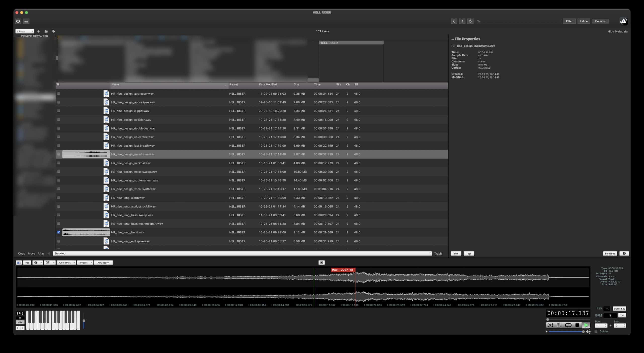Check bin box for HR_rise_design_apocalipse.wav
The image size is (644, 353).
pos(59,102)
